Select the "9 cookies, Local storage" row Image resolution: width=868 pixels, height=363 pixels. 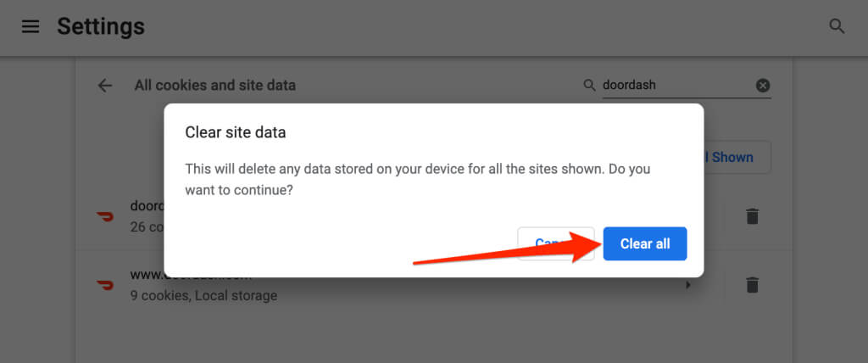coord(203,296)
